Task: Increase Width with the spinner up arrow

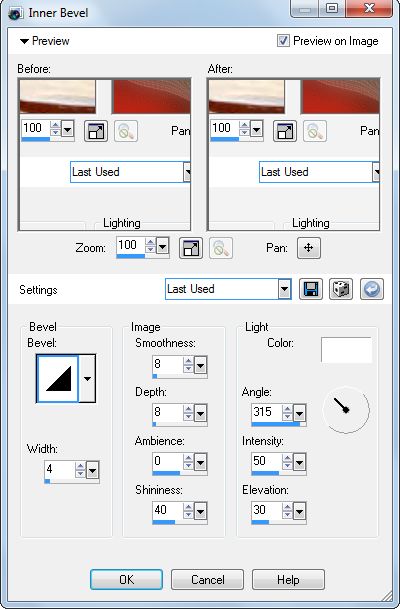Action: pos(80,466)
